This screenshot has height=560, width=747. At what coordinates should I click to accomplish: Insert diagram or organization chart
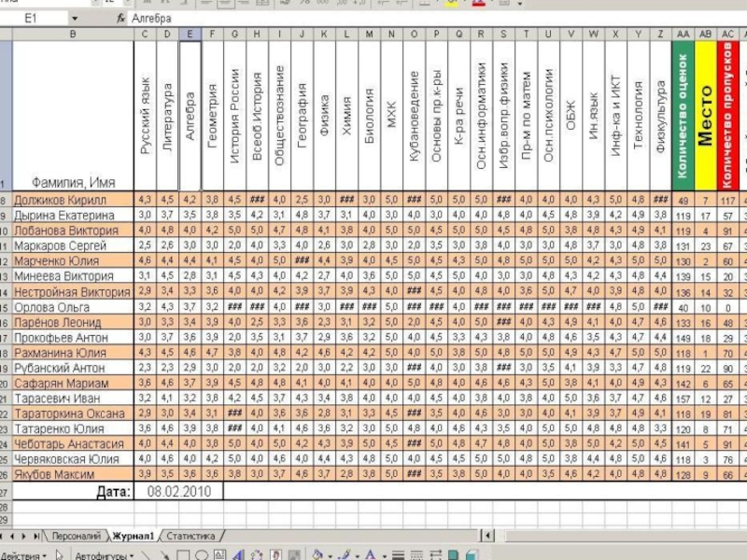[x=257, y=555]
